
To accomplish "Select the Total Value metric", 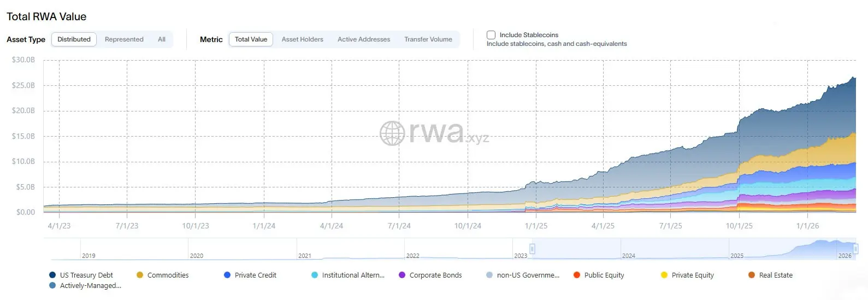I will [251, 39].
